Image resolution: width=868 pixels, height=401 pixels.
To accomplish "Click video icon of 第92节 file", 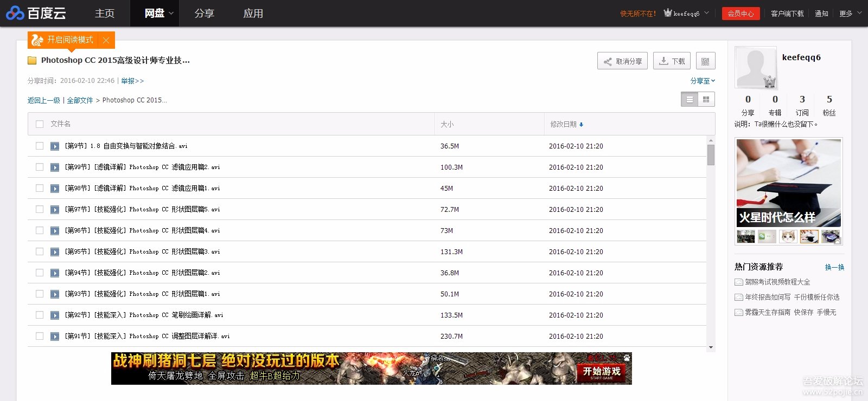I will click(x=55, y=315).
